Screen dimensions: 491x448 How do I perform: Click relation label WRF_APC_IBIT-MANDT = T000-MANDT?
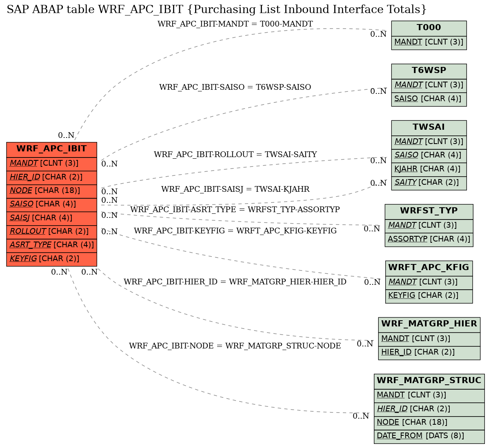pyautogui.click(x=235, y=24)
